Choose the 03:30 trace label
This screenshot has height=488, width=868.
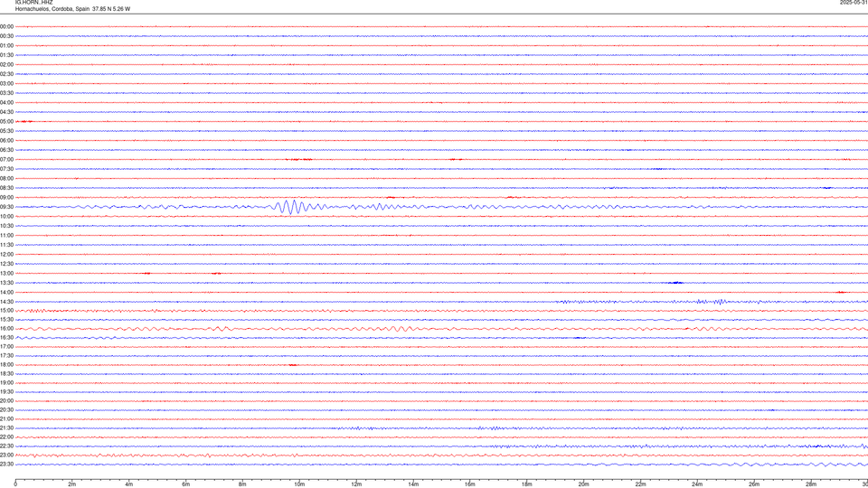point(6,93)
